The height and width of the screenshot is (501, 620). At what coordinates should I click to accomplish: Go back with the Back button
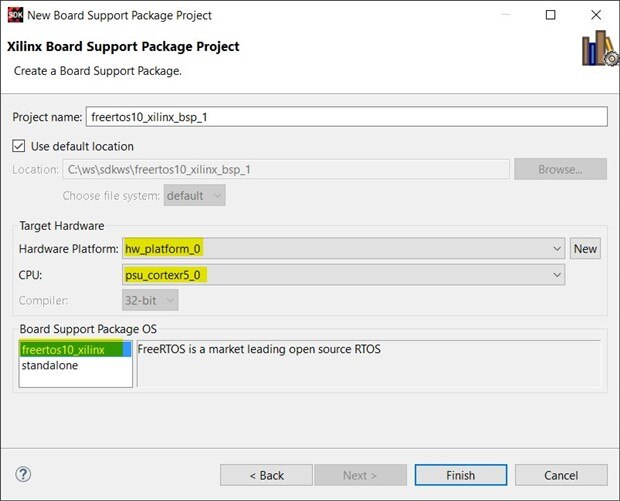click(x=266, y=475)
